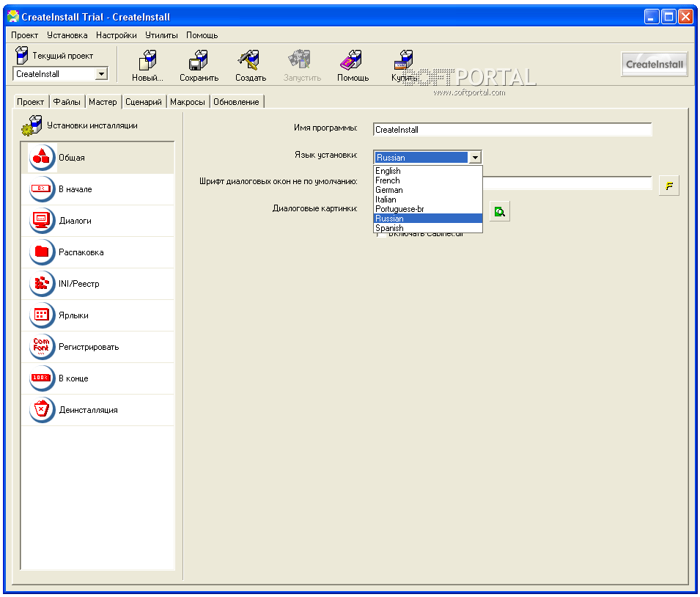
Task: Click the Помощь (Help) toolbar icon
Action: click(x=351, y=60)
